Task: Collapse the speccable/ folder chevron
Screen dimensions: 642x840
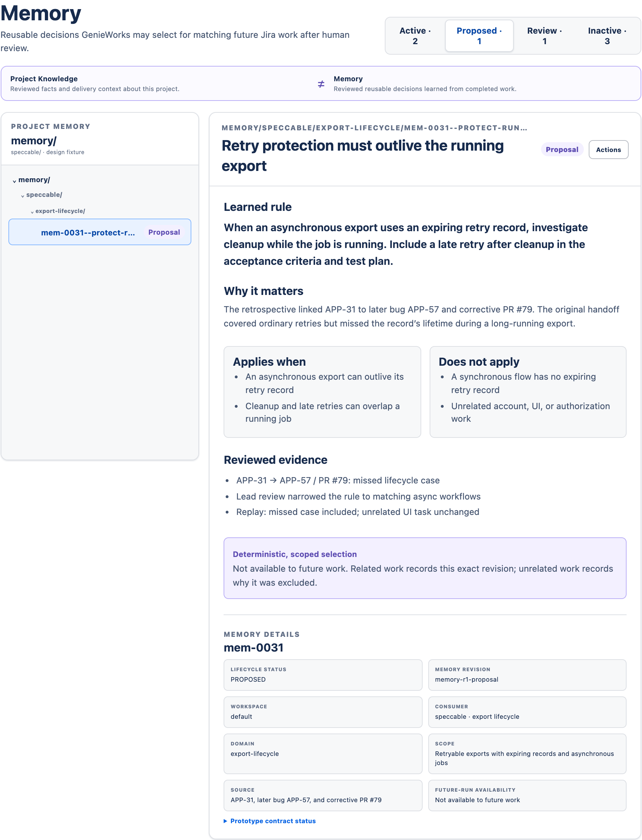Action: click(x=22, y=196)
